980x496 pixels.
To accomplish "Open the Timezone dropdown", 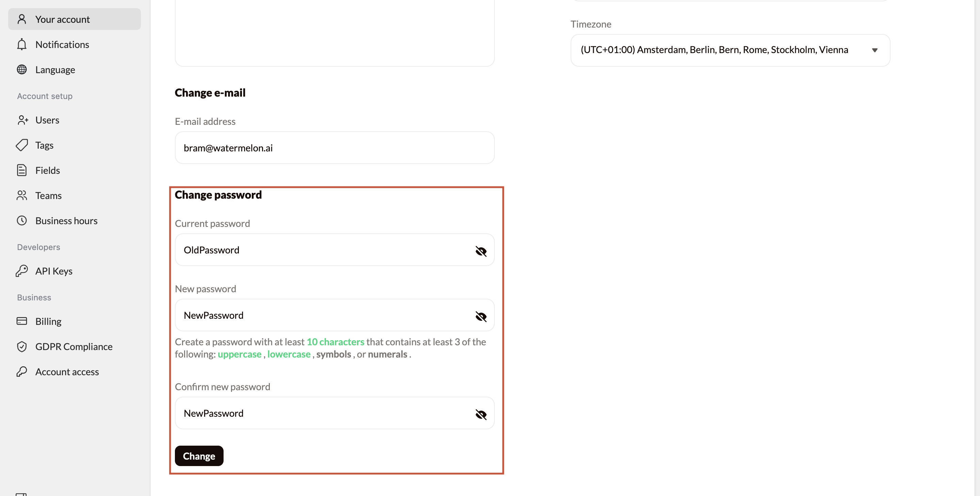I will pos(730,50).
